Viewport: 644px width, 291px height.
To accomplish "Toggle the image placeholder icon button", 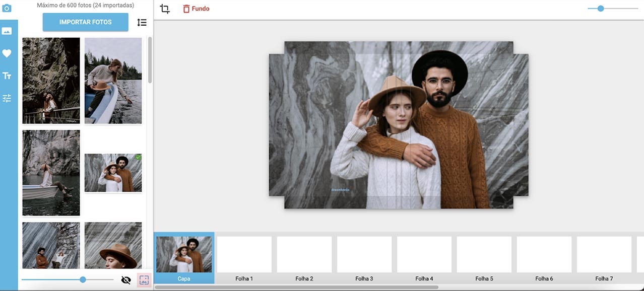I will point(144,280).
